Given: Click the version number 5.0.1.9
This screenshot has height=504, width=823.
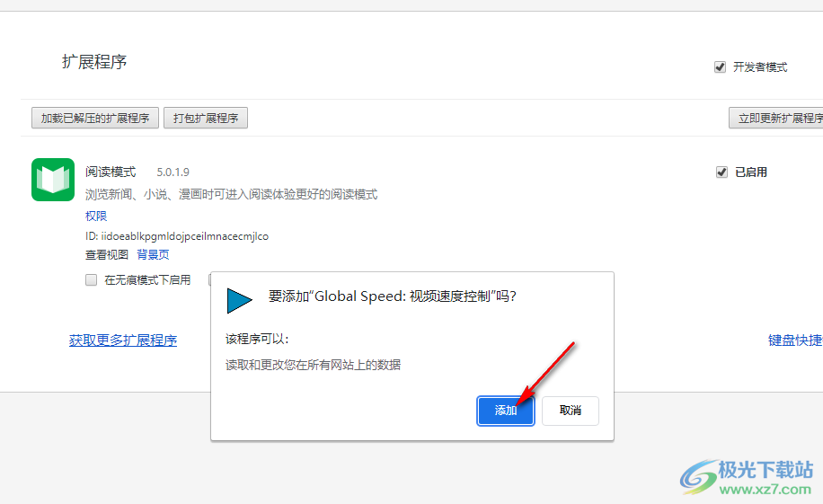Looking at the screenshot, I should (173, 172).
